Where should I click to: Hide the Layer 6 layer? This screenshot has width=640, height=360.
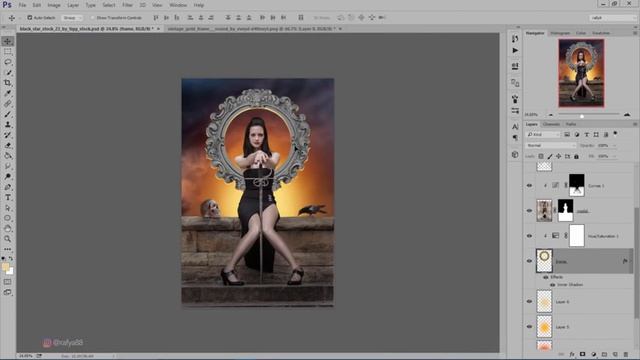(529, 302)
